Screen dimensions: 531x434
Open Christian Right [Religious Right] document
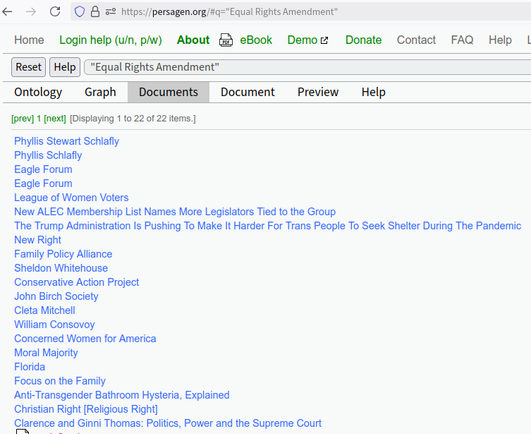pos(86,409)
